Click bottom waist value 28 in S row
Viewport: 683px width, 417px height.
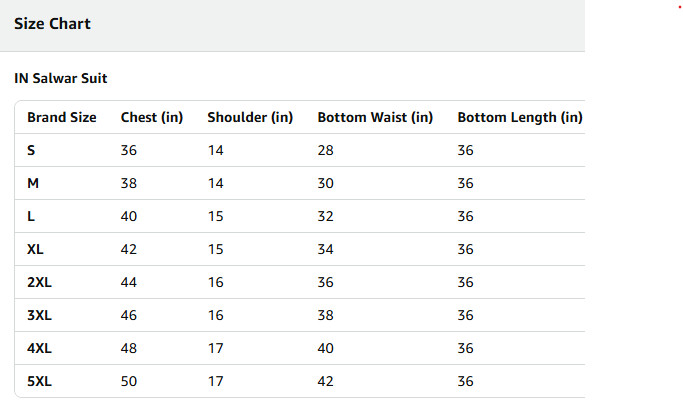point(325,150)
